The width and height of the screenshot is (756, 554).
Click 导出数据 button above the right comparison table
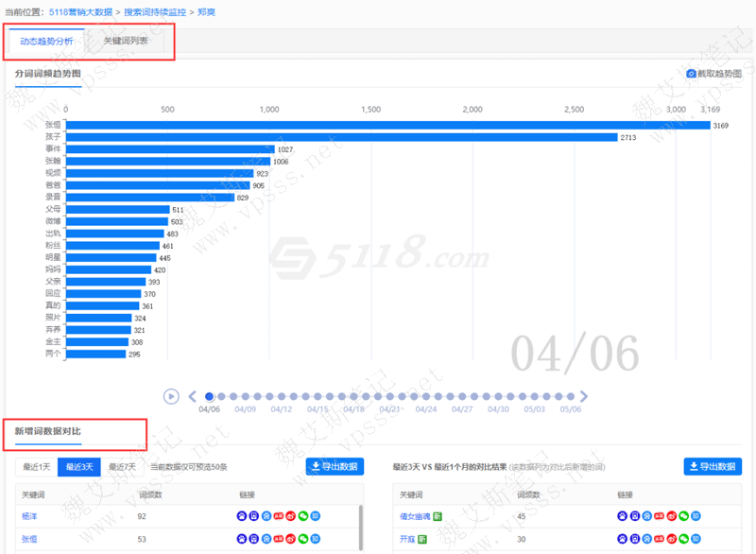[713, 466]
